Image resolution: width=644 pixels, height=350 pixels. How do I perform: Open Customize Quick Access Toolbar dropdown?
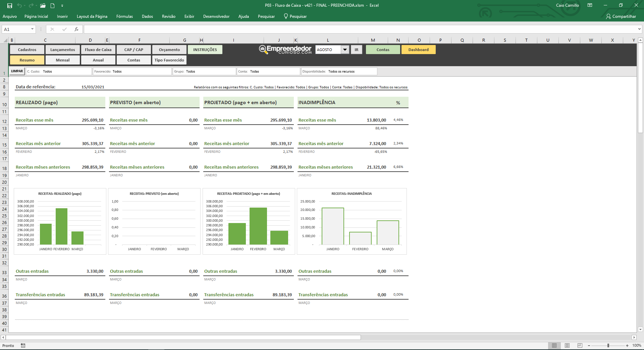[62, 5]
